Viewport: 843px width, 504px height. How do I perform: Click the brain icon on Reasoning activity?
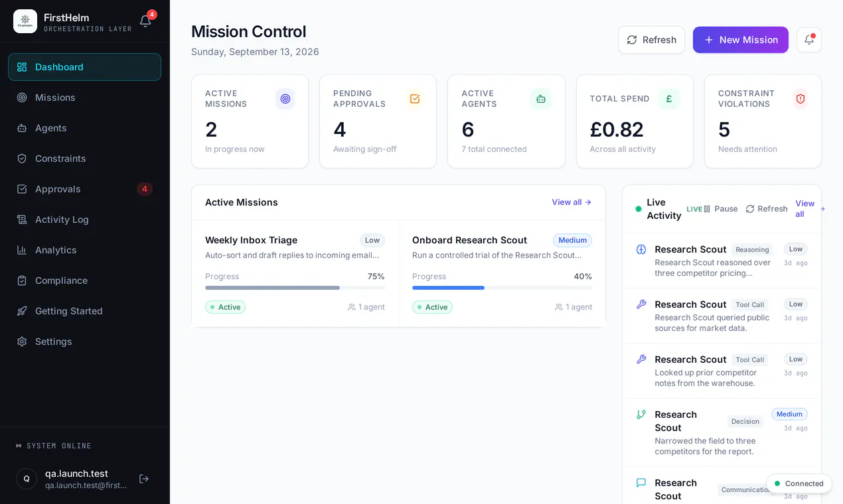click(x=641, y=249)
